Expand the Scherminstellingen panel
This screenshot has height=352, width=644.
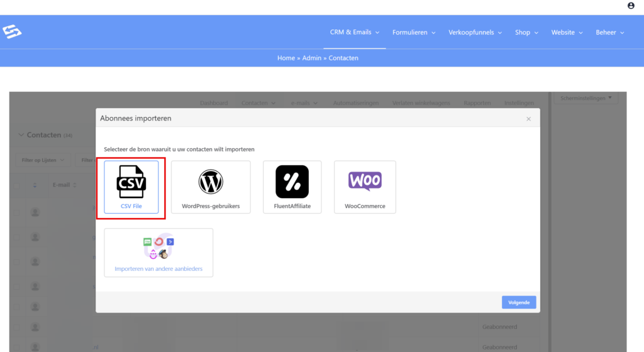[x=586, y=99]
